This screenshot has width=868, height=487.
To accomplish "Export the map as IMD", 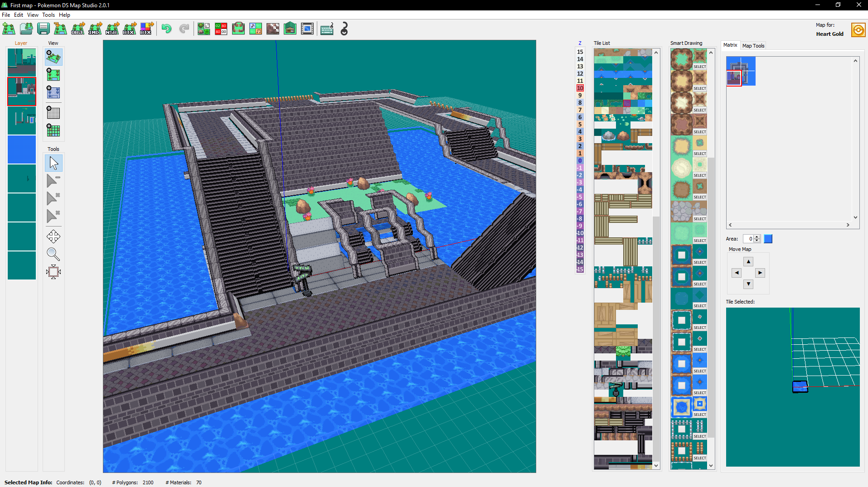I will click(95, 29).
